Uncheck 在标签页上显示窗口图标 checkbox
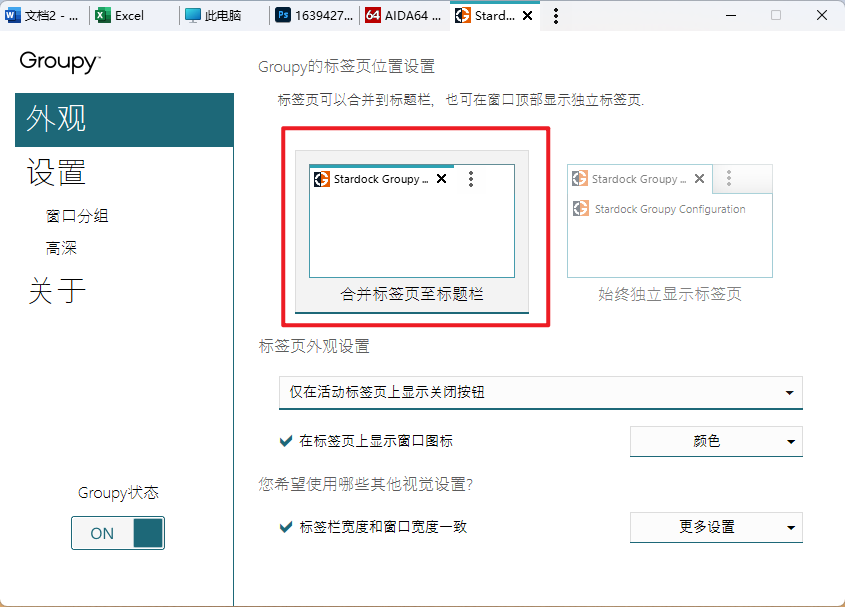 click(x=286, y=441)
